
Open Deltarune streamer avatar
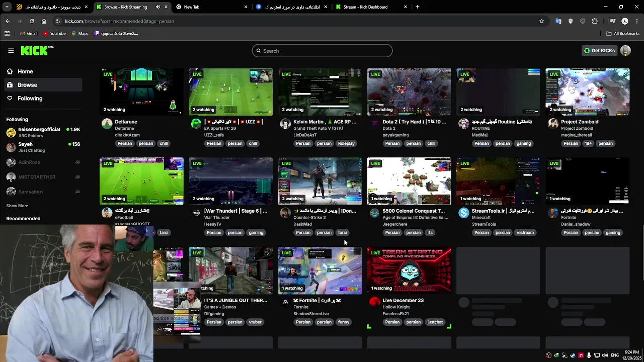[x=107, y=124]
